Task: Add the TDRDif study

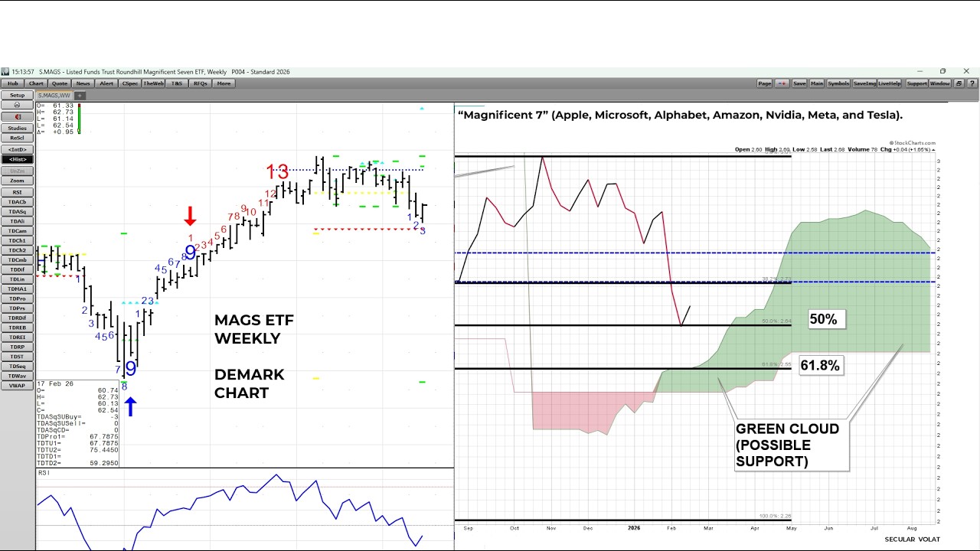Action: (17, 318)
